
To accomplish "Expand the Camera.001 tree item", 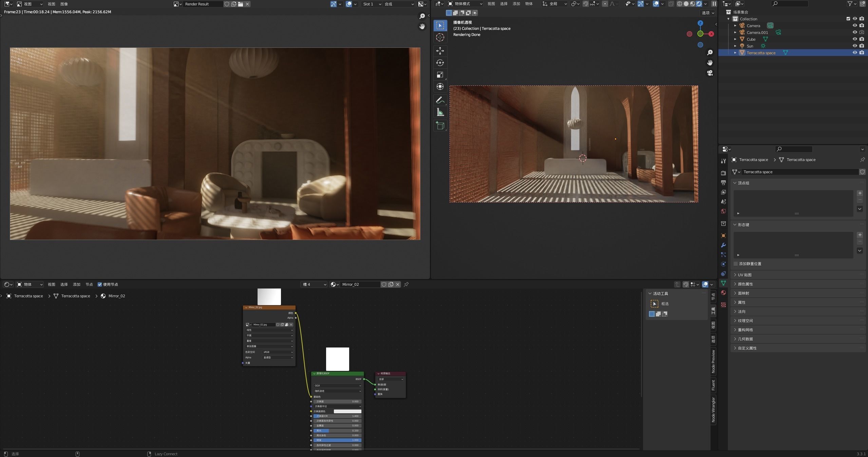I will (735, 32).
